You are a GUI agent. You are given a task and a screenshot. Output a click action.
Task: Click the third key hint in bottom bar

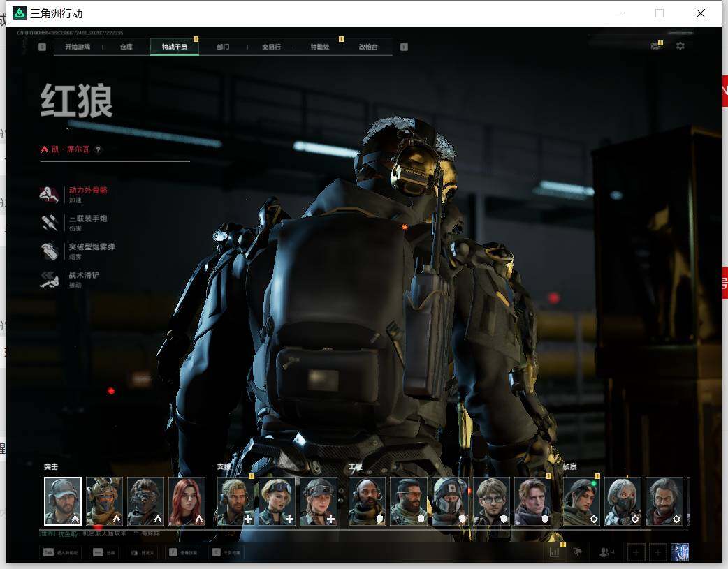click(x=142, y=552)
